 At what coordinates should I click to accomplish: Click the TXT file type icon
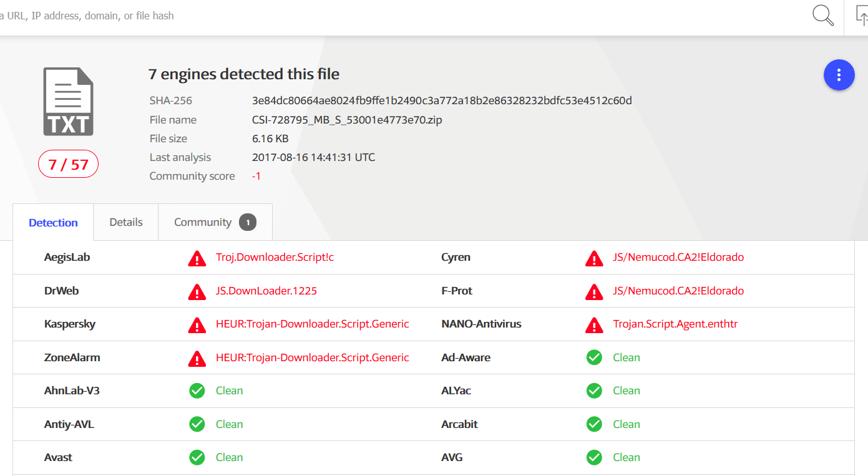68,102
